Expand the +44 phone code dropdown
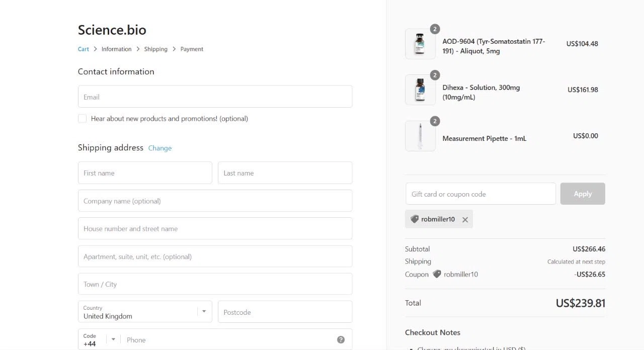 point(99,339)
